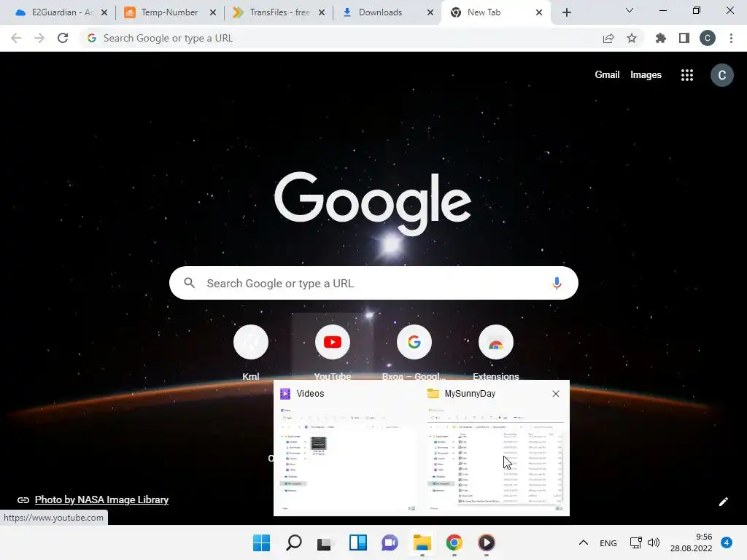Image resolution: width=747 pixels, height=560 pixels.
Task: Toggle the Chrome side panel
Action: click(684, 38)
